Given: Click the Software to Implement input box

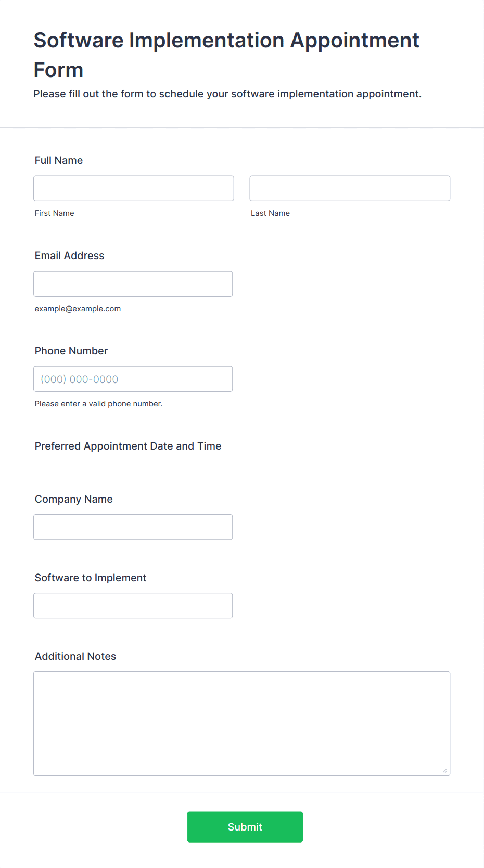Looking at the screenshot, I should pos(133,606).
